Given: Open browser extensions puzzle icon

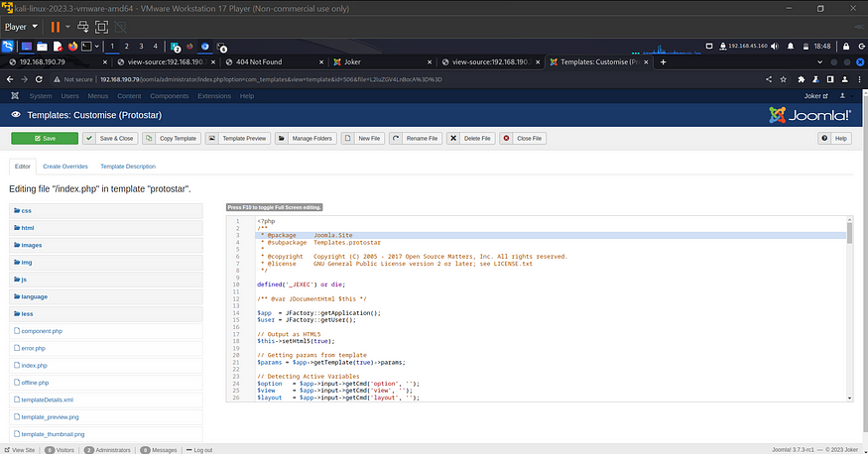Looking at the screenshot, I should point(801,79).
